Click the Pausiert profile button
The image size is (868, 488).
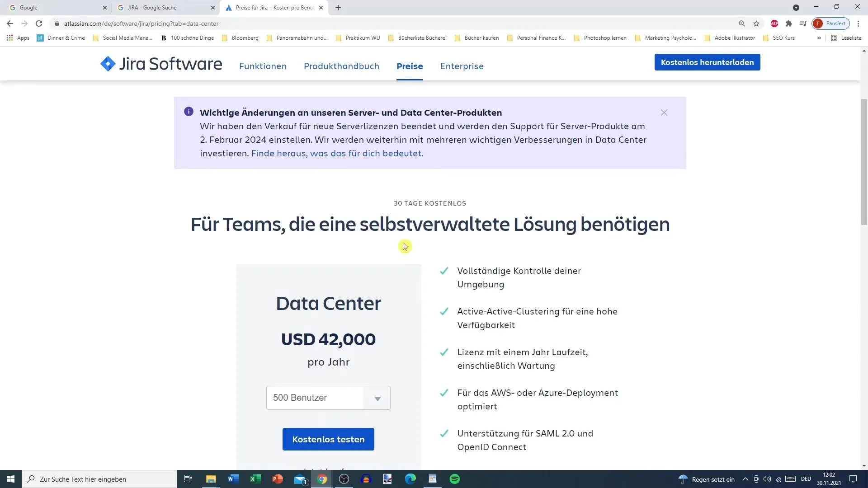tap(831, 23)
